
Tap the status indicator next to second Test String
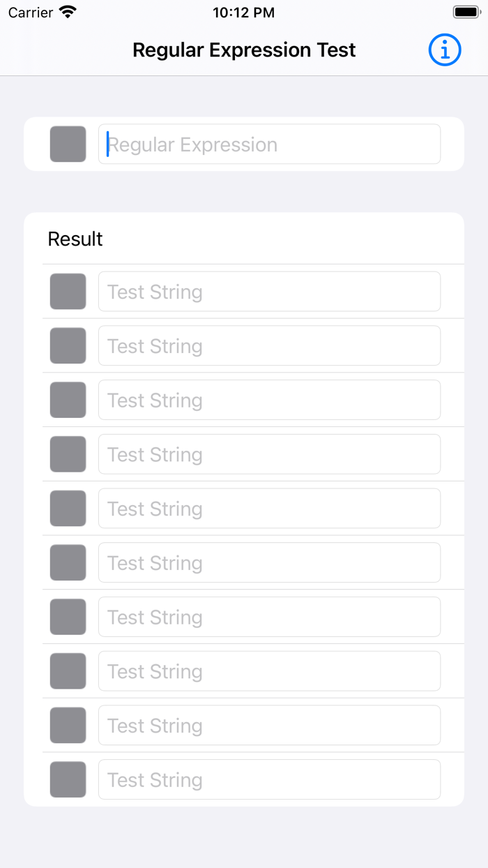[68, 345]
